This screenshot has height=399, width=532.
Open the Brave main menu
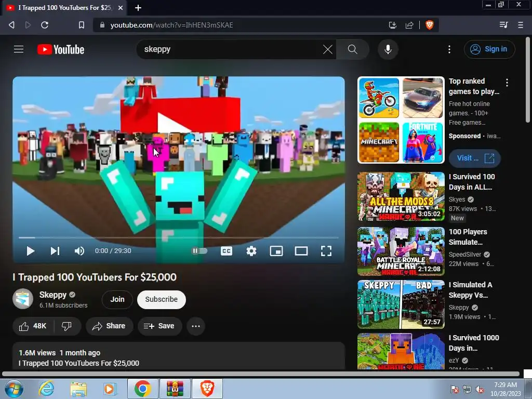[521, 25]
